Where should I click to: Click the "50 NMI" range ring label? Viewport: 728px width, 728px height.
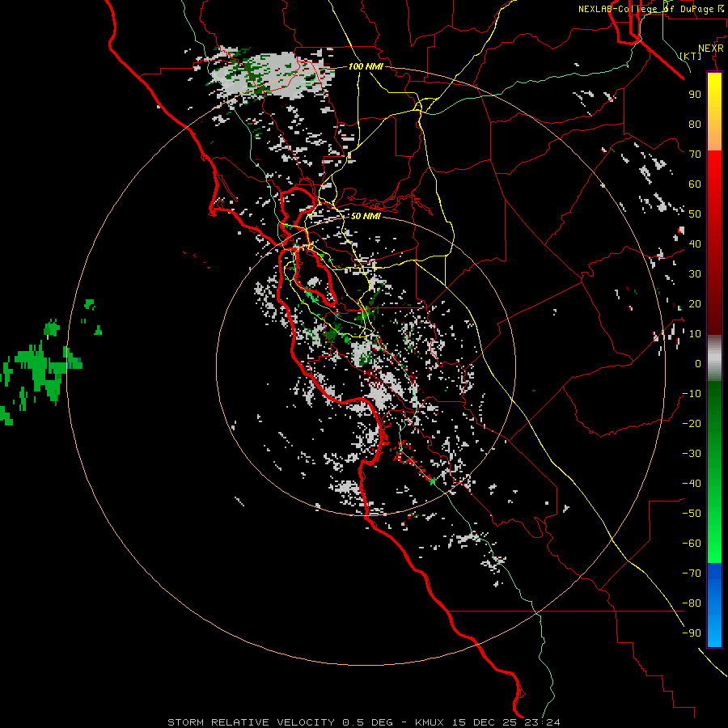click(x=366, y=216)
